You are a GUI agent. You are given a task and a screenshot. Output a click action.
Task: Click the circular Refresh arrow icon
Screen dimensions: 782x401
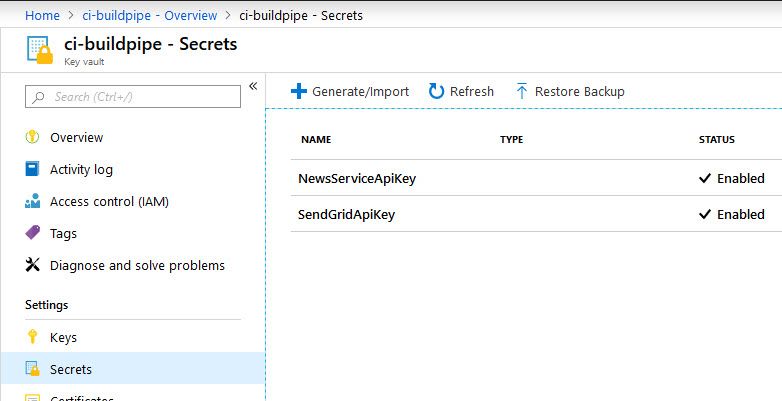(x=436, y=91)
